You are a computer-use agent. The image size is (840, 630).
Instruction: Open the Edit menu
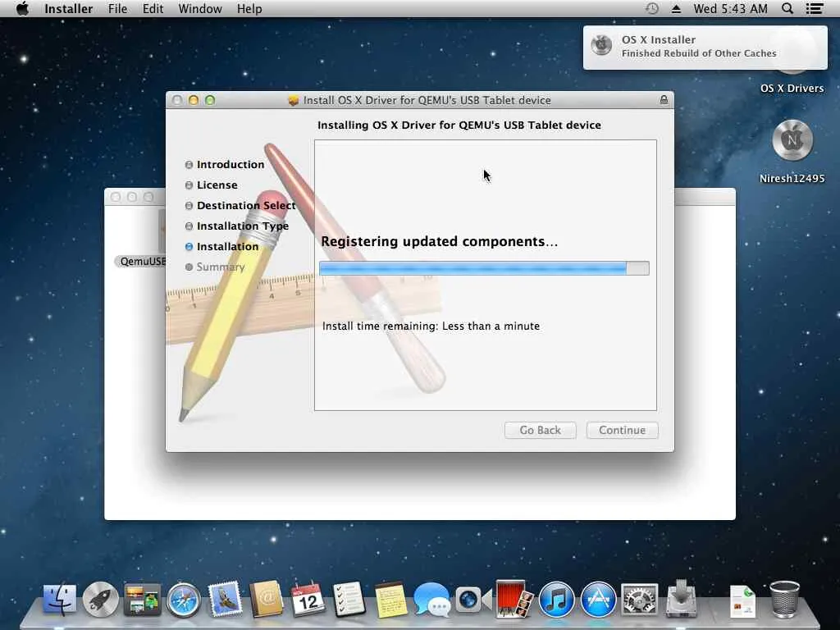(x=153, y=8)
